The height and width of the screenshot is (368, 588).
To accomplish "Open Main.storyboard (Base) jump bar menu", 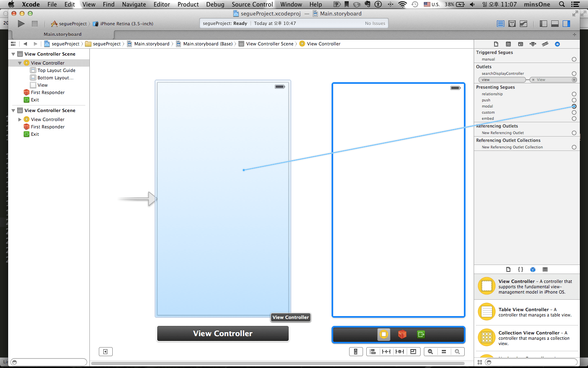I will 204,44.
